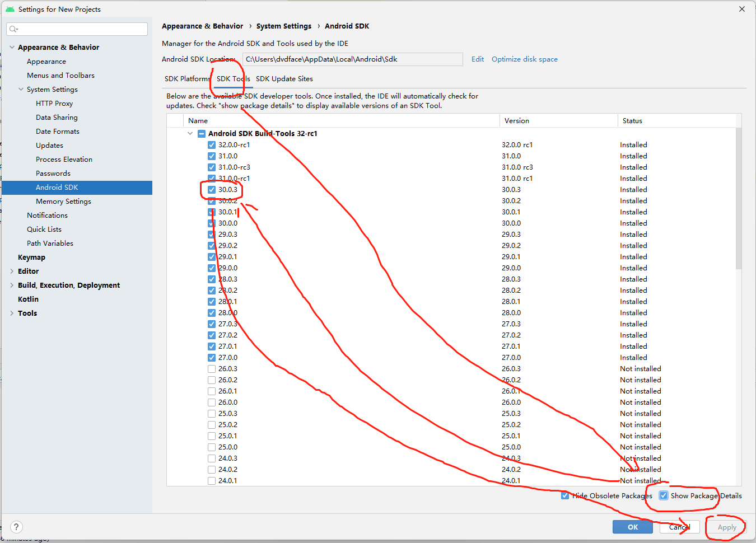
Task: Collapse Android SDK Build-Tools 32-rc1
Action: pos(190,134)
